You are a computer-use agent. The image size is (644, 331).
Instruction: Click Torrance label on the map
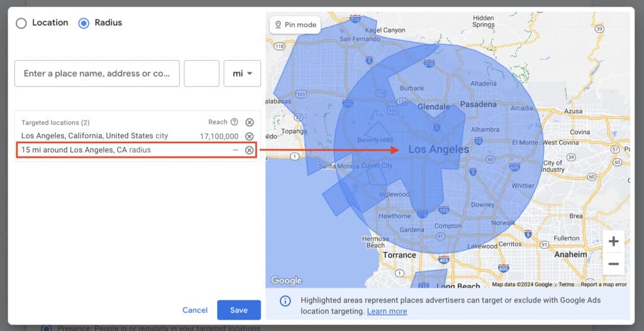tap(399, 255)
